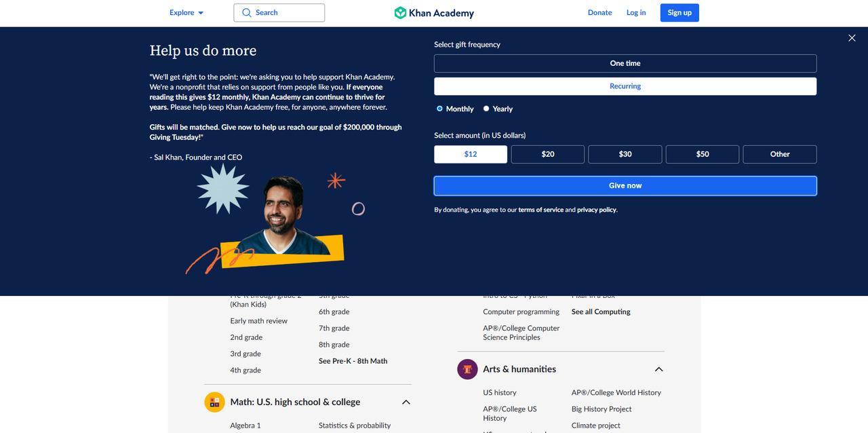Screen dimensions: 868x433
Task: Open Statistics & probability course link
Action: pos(355,426)
